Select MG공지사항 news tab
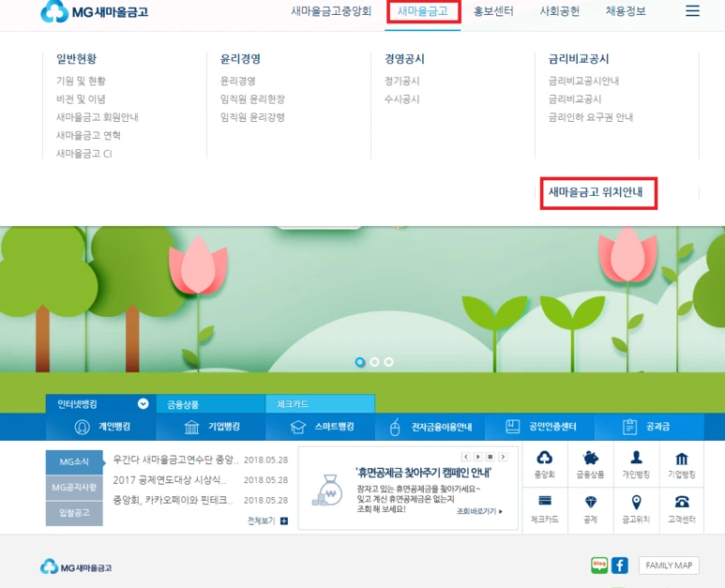Image resolution: width=725 pixels, height=588 pixels. (74, 488)
